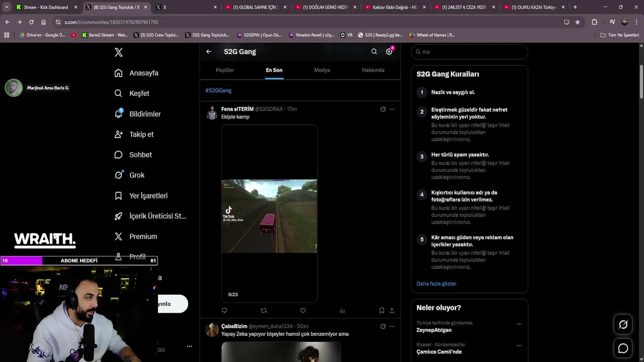This screenshot has width=644, height=362.
Task: Open more options on ÇabaBizim's post
Action: coord(392,326)
